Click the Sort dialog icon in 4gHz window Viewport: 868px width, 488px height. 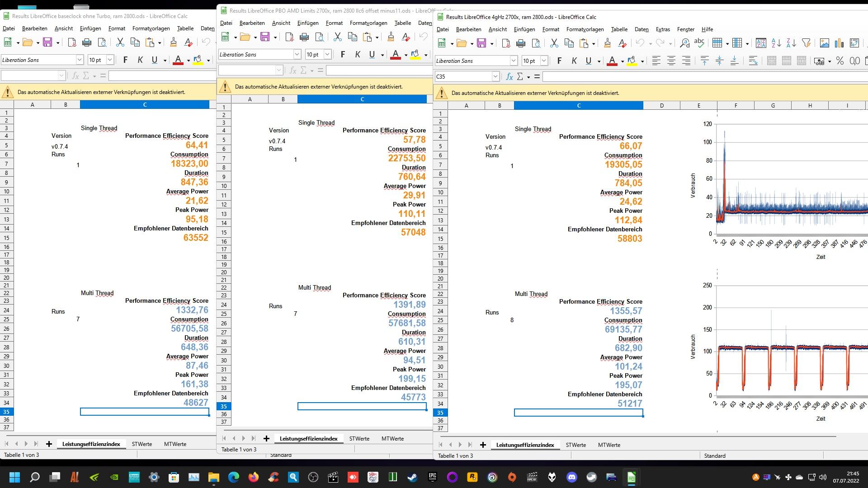761,43
